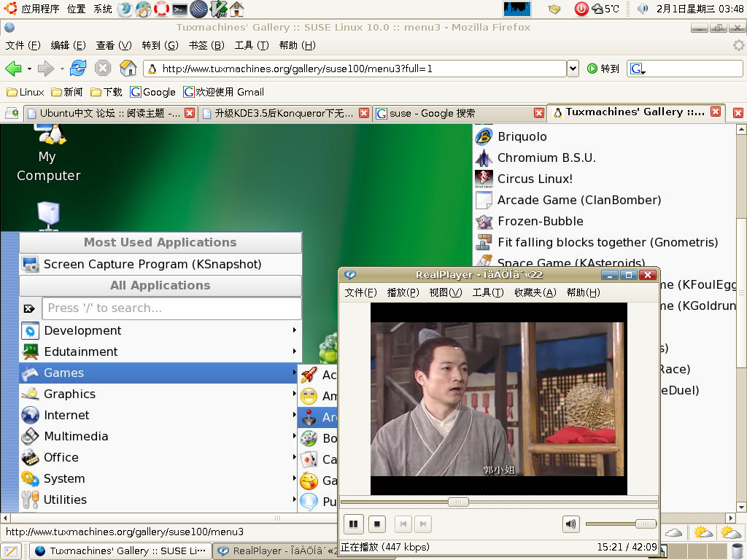Click the horizontal scrollbar left arrow
747x560 pixels.
point(5,518)
